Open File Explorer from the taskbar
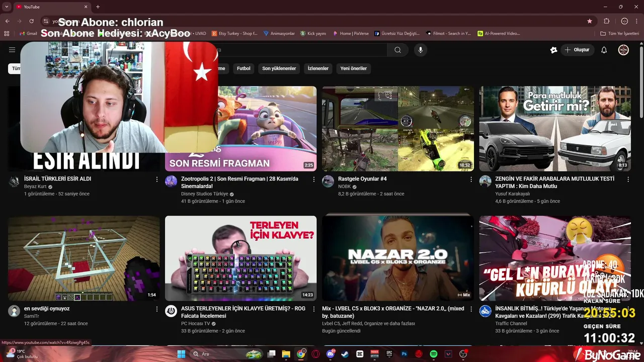The image size is (644, 362). (286, 354)
